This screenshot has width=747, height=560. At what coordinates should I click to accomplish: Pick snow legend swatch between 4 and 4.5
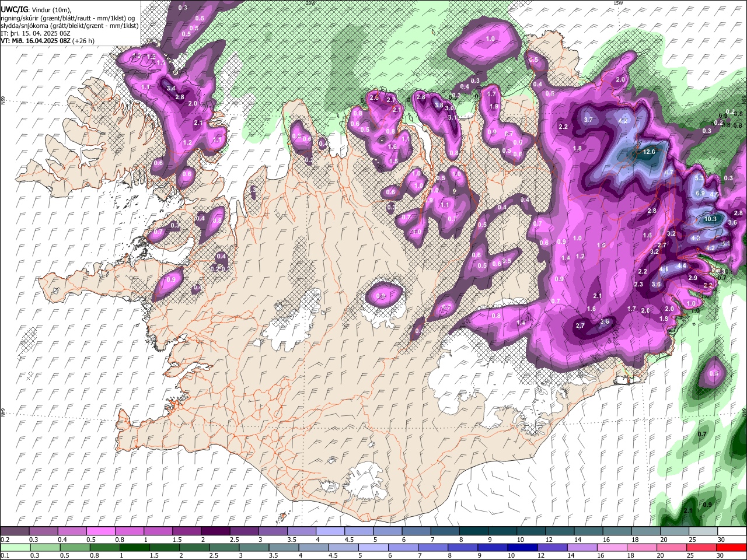329,531
